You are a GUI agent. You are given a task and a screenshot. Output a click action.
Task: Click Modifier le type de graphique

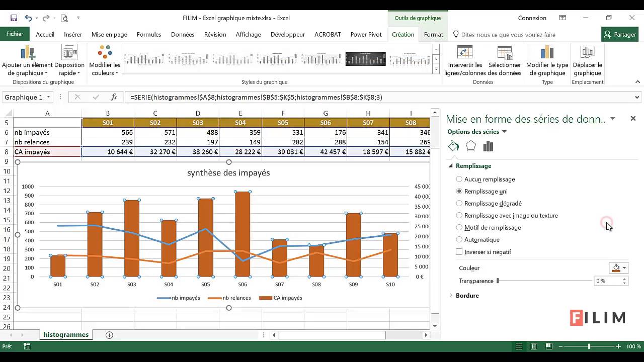(x=547, y=60)
